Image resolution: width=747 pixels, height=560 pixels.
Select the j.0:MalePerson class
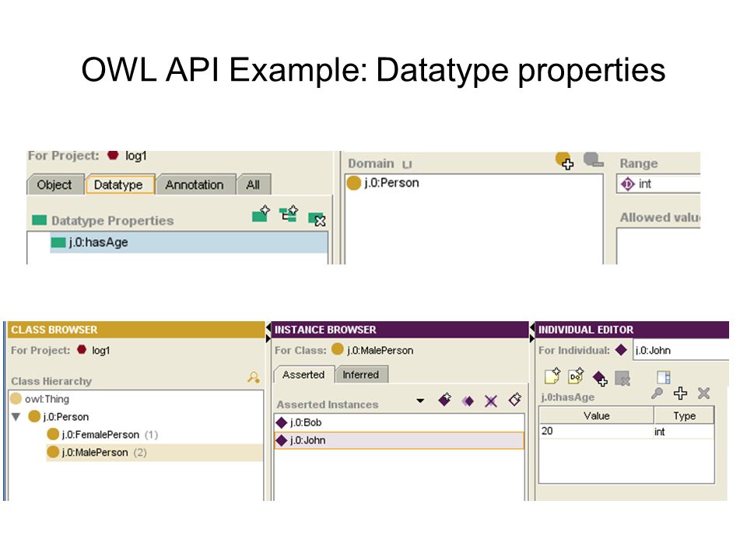154,453
